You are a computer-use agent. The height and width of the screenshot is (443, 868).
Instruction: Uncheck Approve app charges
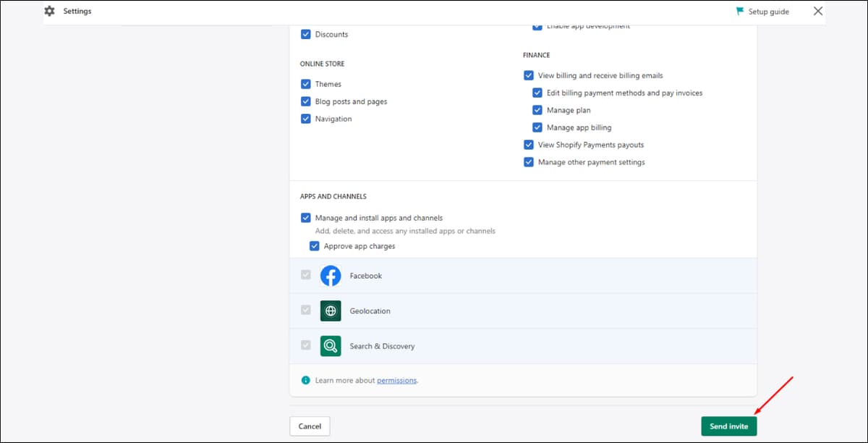315,246
